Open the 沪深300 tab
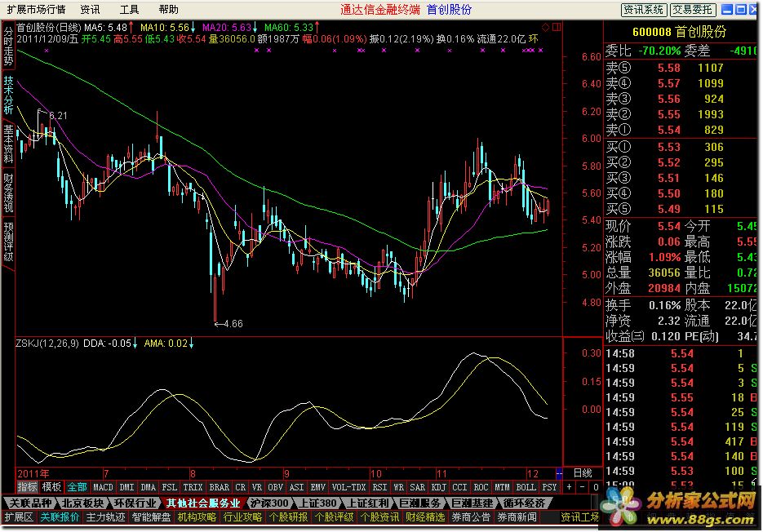The height and width of the screenshot is (532, 763). [269, 503]
